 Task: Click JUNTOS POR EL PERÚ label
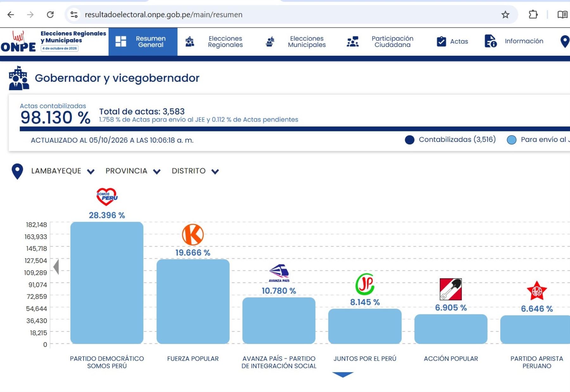click(x=365, y=359)
